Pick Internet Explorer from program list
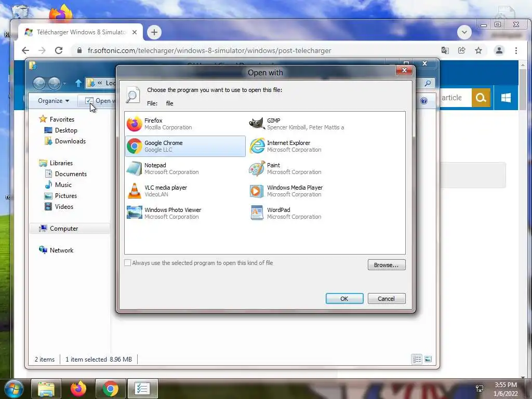Viewport: 532px width, 399px height. (x=308, y=146)
